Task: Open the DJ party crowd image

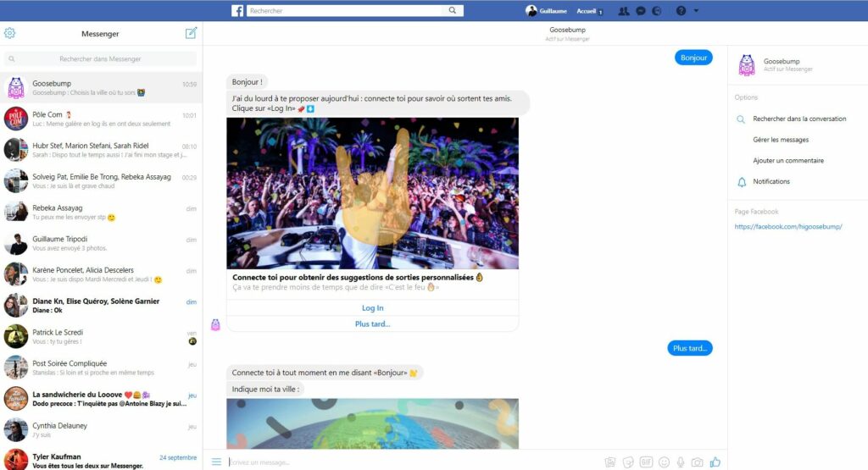Action: (x=373, y=193)
